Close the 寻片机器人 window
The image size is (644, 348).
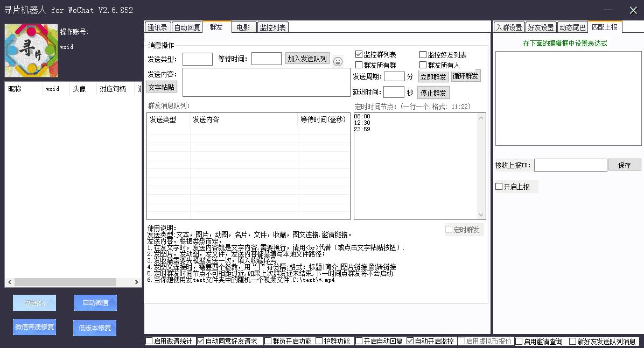[x=633, y=10]
